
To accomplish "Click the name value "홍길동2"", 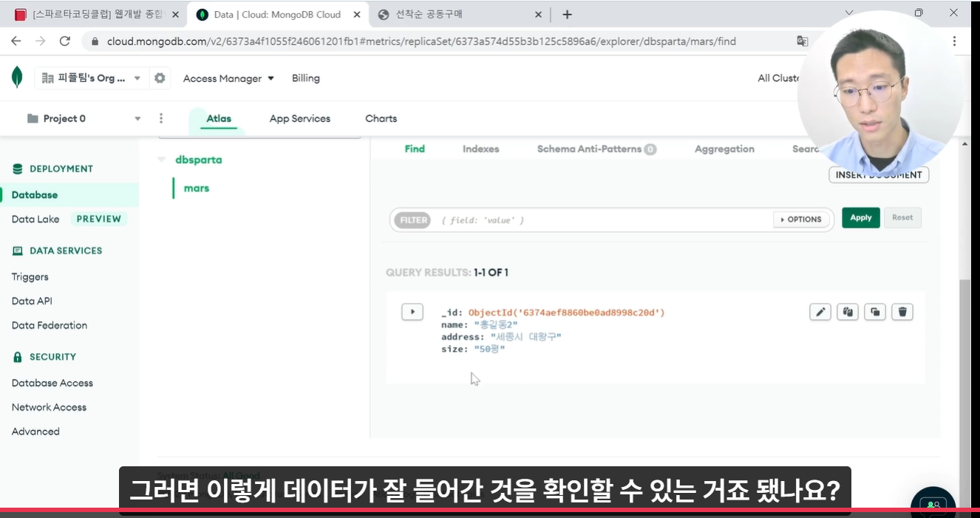I will click(497, 324).
